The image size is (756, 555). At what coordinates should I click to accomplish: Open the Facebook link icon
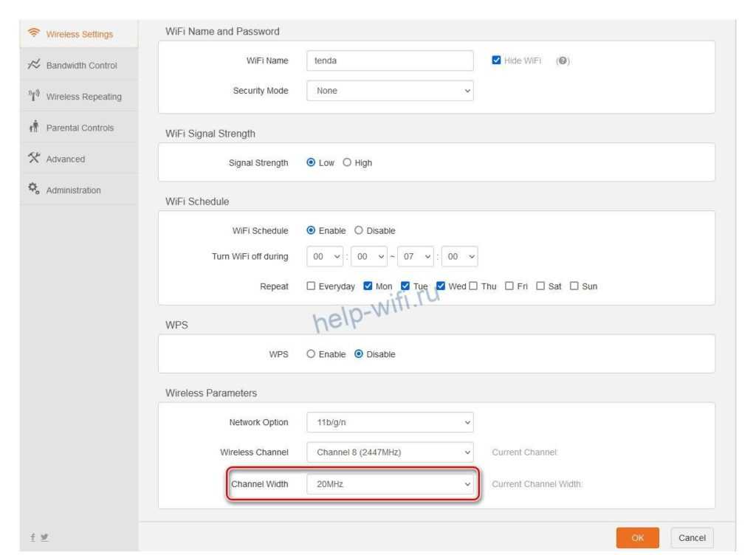32,538
